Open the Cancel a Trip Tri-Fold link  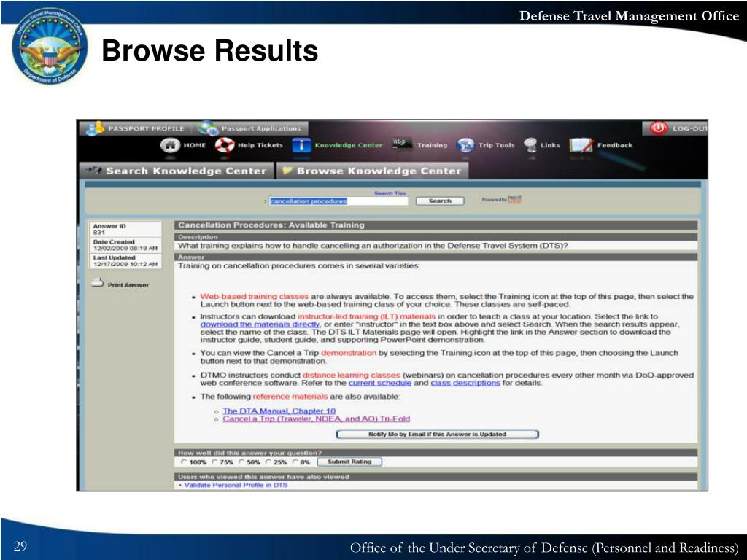click(317, 419)
